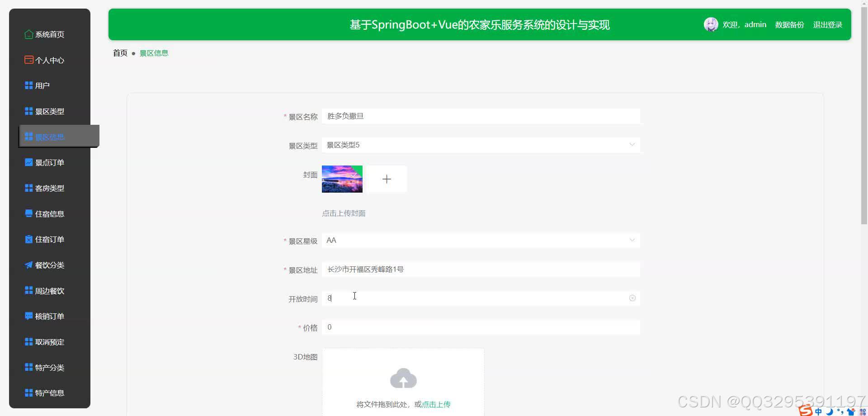The height and width of the screenshot is (416, 868).
Task: Click 欢迎, admin text in header
Action: click(744, 24)
